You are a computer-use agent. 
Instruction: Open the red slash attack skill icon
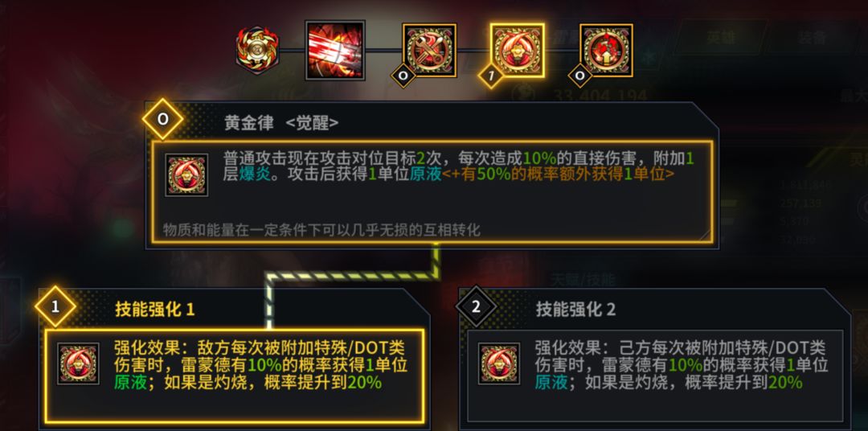click(x=335, y=51)
